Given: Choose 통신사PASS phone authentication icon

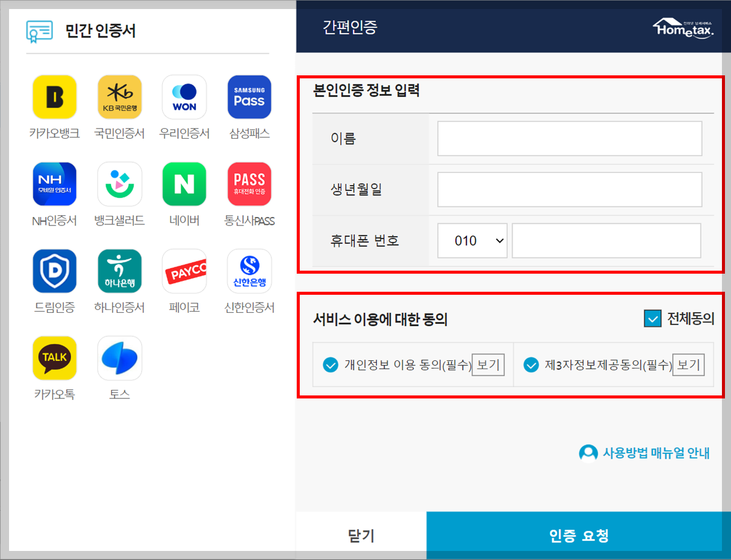Looking at the screenshot, I should (x=249, y=184).
